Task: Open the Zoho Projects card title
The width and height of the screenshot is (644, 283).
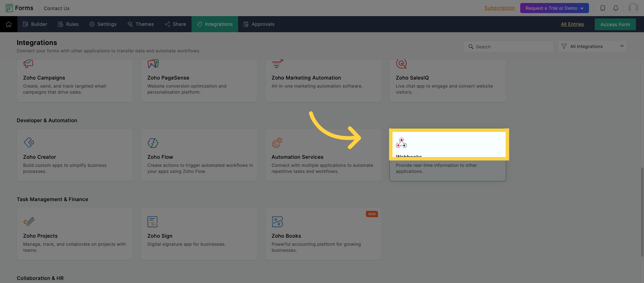Action: click(40, 236)
